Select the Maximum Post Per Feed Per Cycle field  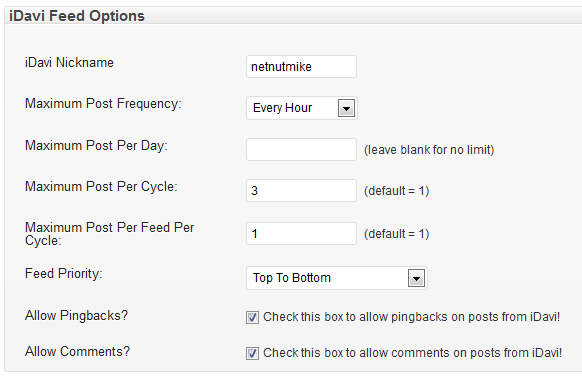pyautogui.click(x=301, y=234)
